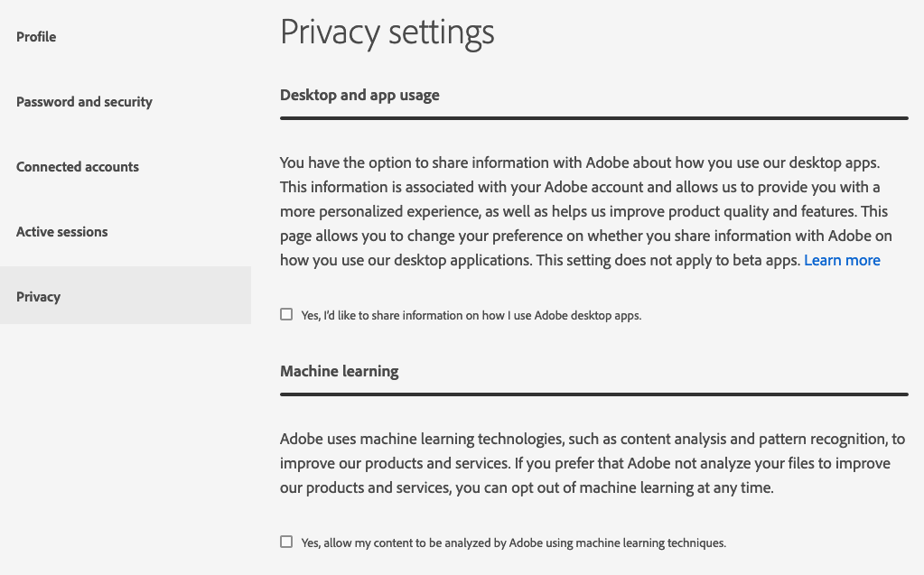Screen dimensions: 924x575
Task: View Active sessions page
Action: click(x=61, y=232)
